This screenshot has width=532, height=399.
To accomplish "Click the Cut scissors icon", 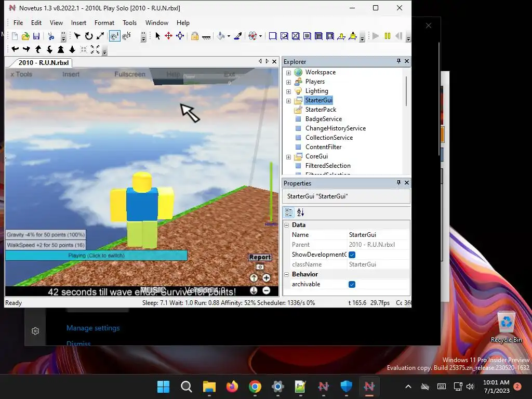I will pyautogui.click(x=51, y=36).
